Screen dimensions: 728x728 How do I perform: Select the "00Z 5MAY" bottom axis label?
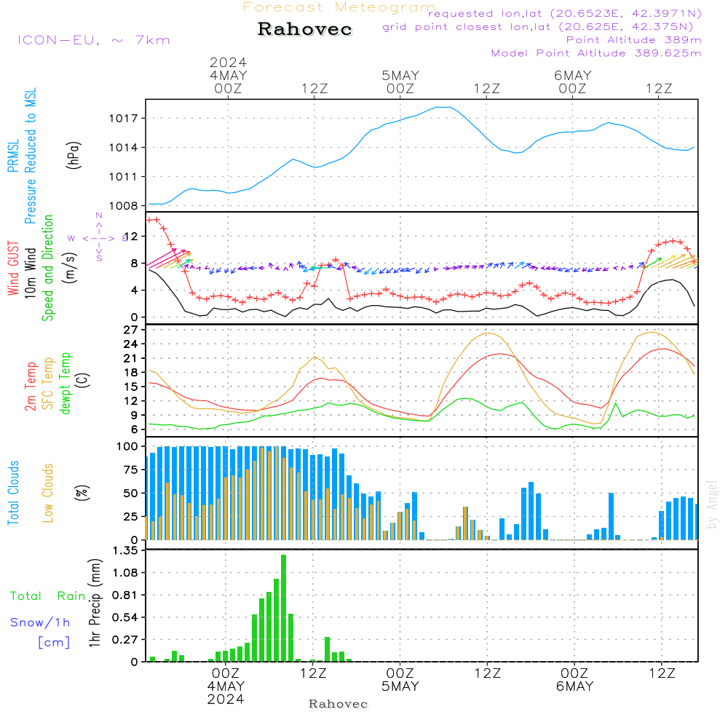coord(400,680)
